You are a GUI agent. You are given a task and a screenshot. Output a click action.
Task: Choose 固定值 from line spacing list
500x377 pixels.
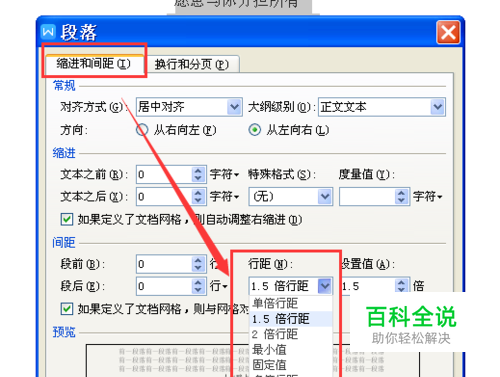point(291,365)
